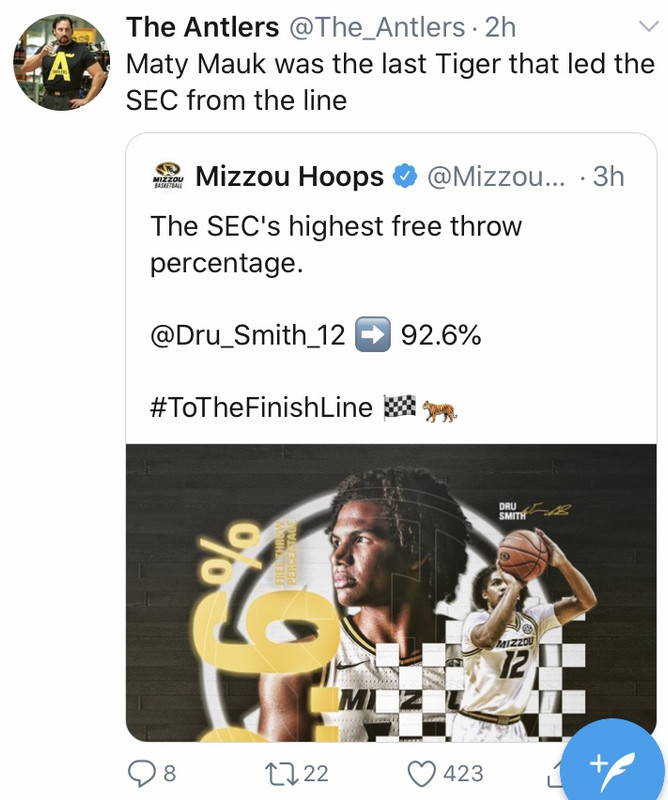Open The Antlers display name
Image resolution: width=668 pixels, height=800 pixels.
tap(202, 28)
